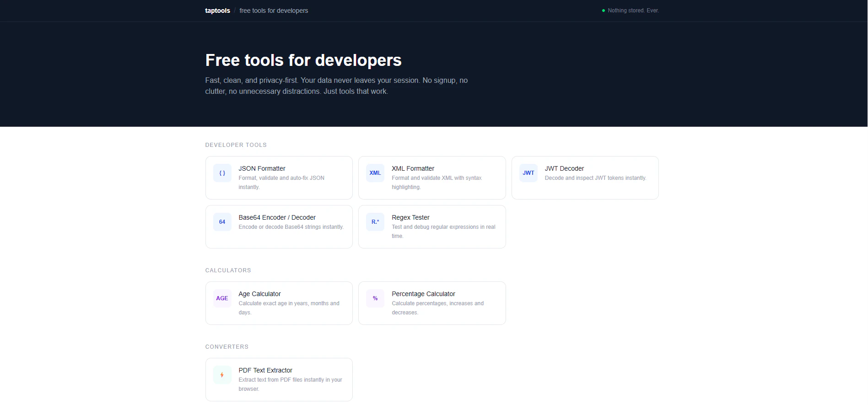Screen dimensions: 868x405
Task: Click the XML Formatter icon
Action: coord(375,173)
